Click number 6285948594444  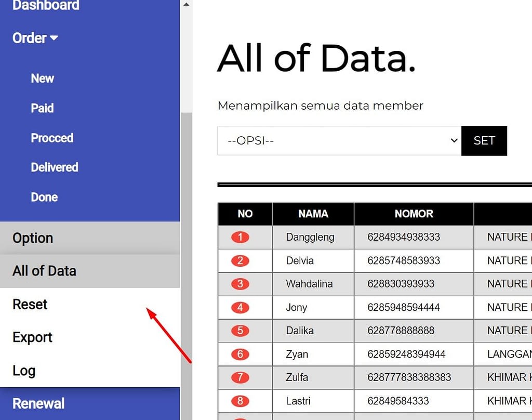[404, 307]
